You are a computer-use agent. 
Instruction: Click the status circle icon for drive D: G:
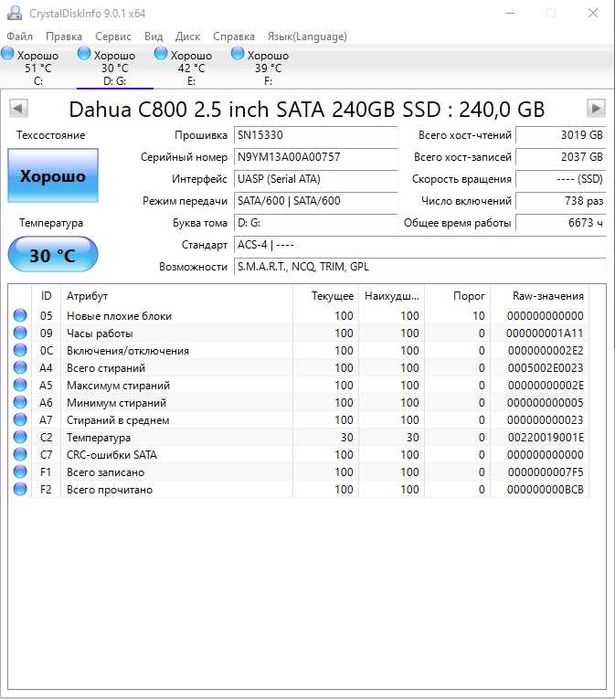(x=84, y=54)
